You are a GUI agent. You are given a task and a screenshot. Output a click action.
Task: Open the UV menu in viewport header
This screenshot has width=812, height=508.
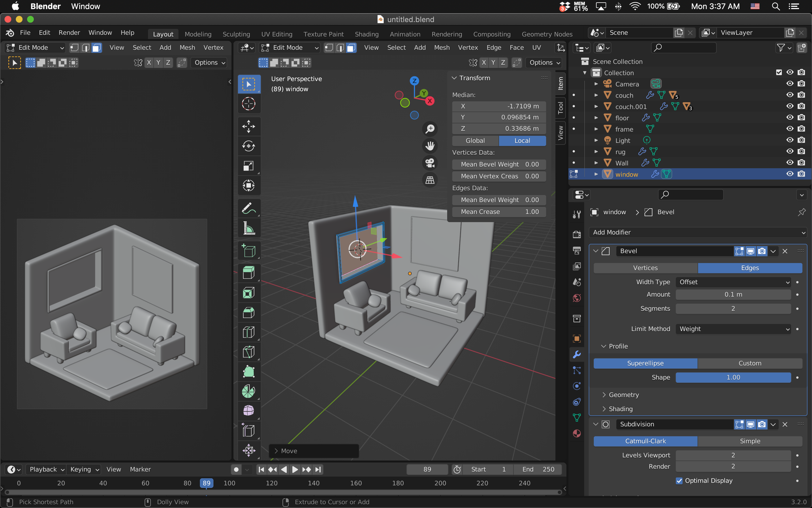click(537, 48)
